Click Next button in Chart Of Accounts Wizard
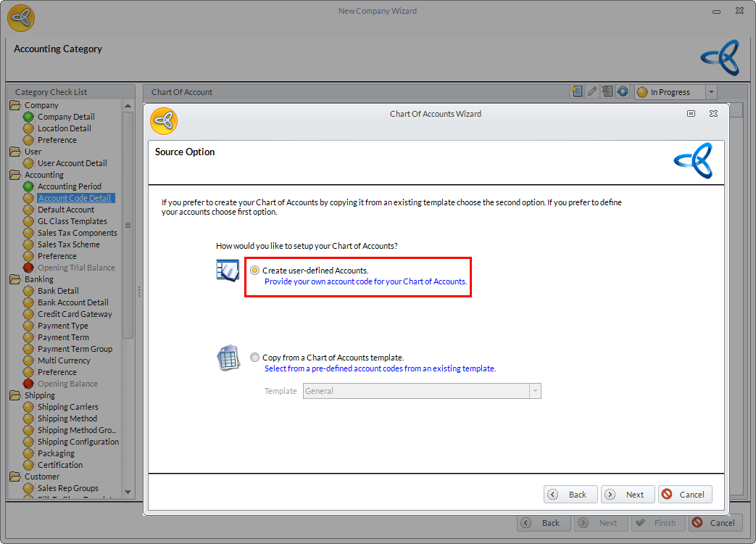The width and height of the screenshot is (756, 544). [628, 495]
